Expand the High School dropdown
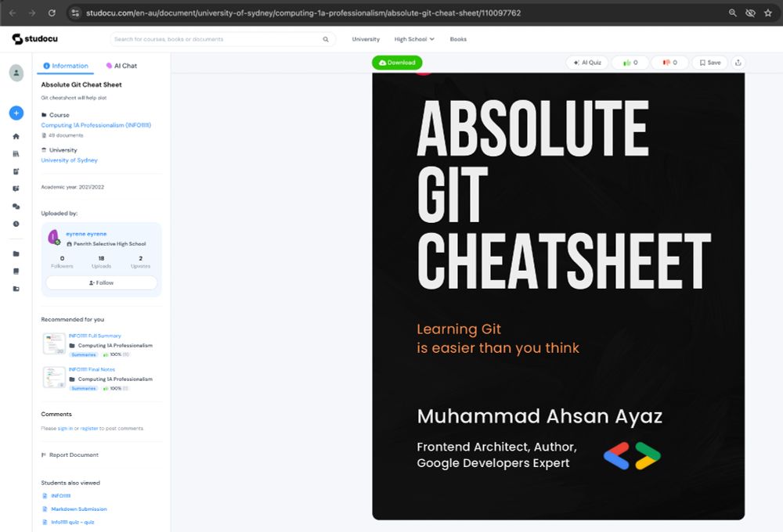783x532 pixels. [414, 39]
